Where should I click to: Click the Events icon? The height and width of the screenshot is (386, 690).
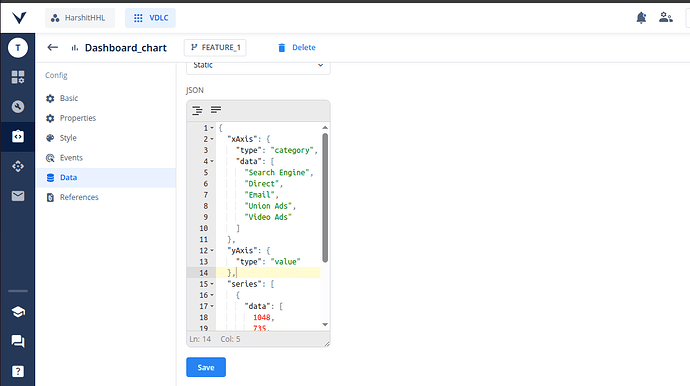(50, 158)
